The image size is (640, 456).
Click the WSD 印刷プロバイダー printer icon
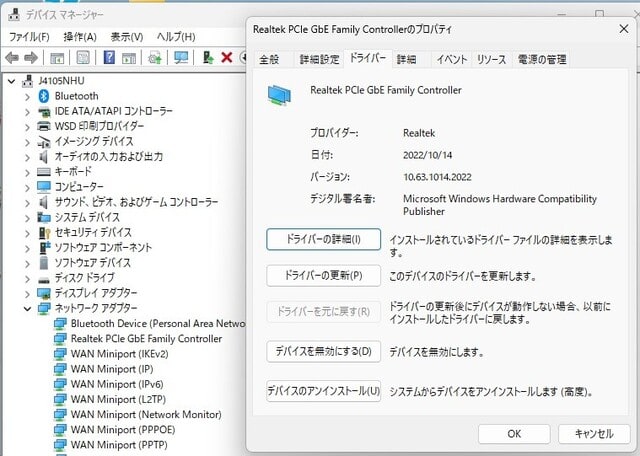click(x=44, y=126)
